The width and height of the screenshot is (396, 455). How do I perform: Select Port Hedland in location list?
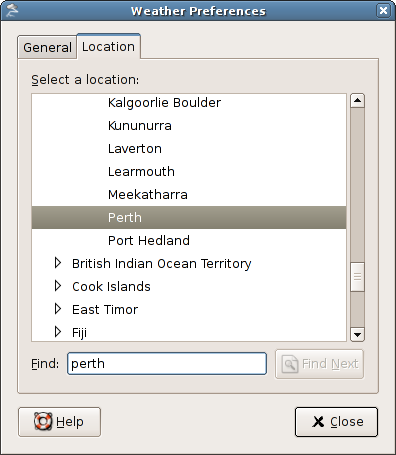189,240
